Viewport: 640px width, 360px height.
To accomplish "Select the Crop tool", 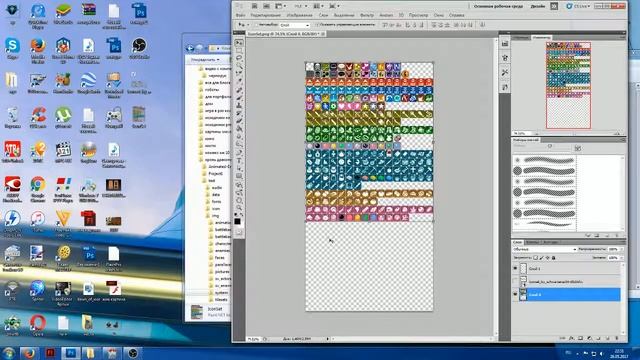I will point(239,73).
